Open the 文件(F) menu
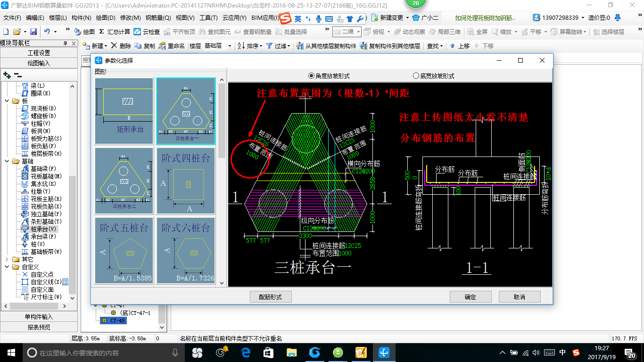This screenshot has height=362, width=644. 12,17
